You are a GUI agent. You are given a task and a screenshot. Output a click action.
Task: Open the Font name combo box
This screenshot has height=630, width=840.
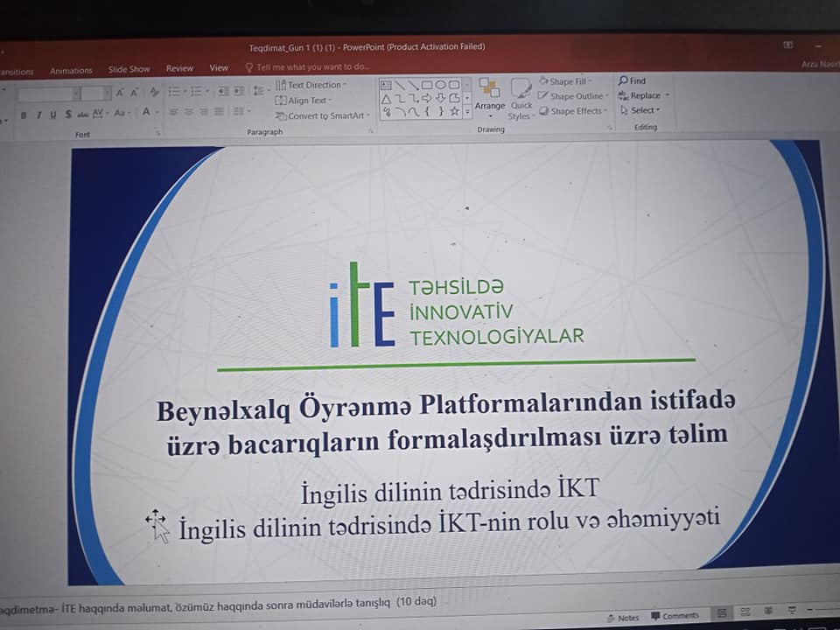pos(49,94)
